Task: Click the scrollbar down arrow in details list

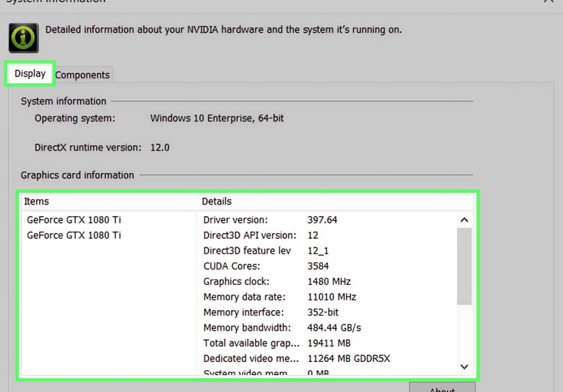Action: [x=464, y=367]
